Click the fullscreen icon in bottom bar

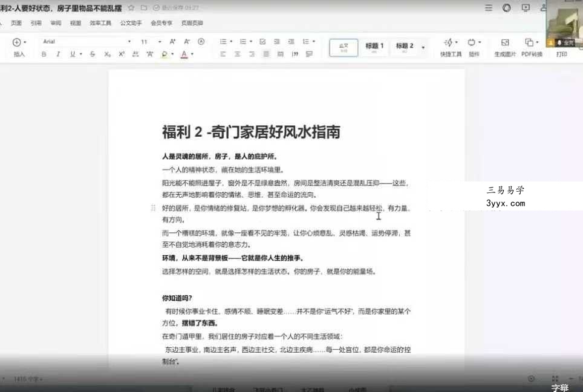(x=555, y=379)
